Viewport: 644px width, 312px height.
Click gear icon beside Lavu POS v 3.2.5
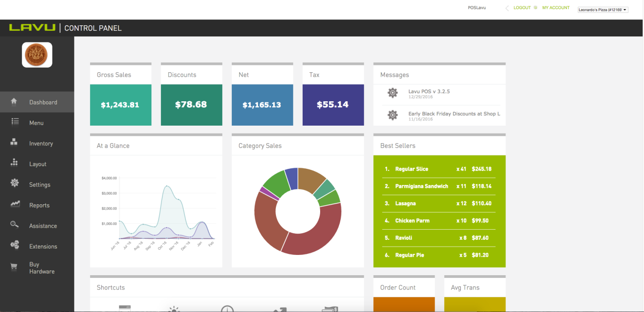pyautogui.click(x=392, y=93)
